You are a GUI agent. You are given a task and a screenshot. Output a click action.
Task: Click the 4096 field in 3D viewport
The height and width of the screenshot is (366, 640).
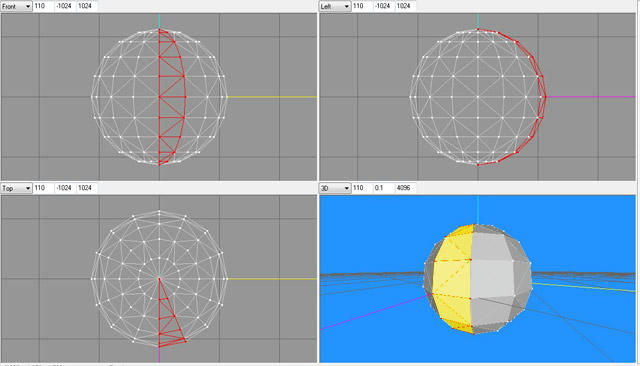tap(405, 188)
